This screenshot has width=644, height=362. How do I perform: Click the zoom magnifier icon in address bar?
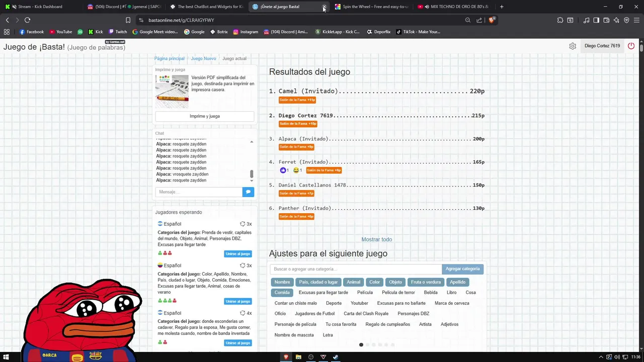click(x=468, y=20)
